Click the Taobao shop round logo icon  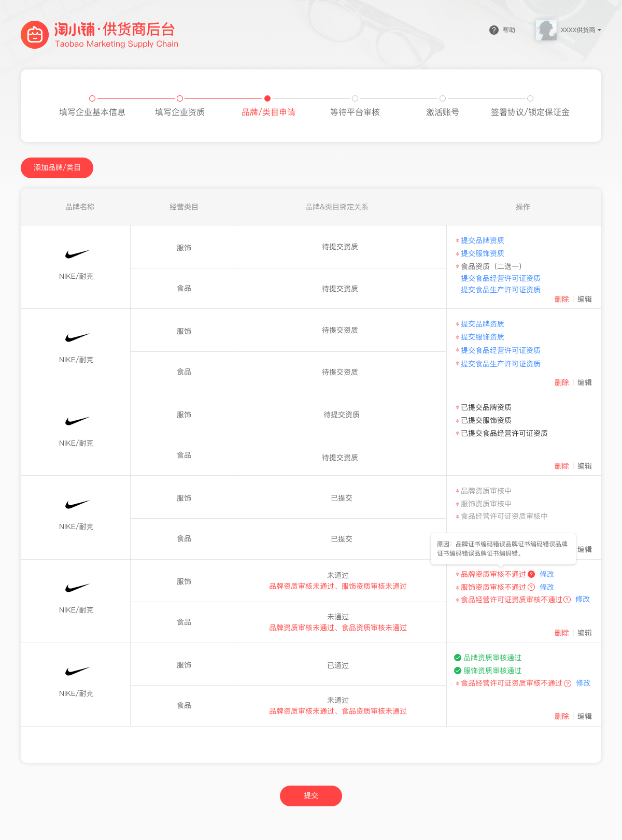click(x=35, y=35)
